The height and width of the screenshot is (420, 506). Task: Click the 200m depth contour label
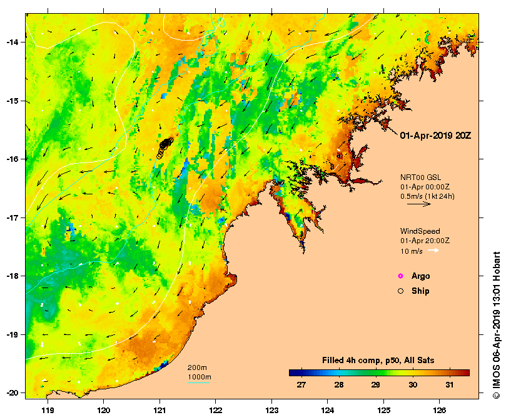(197, 367)
